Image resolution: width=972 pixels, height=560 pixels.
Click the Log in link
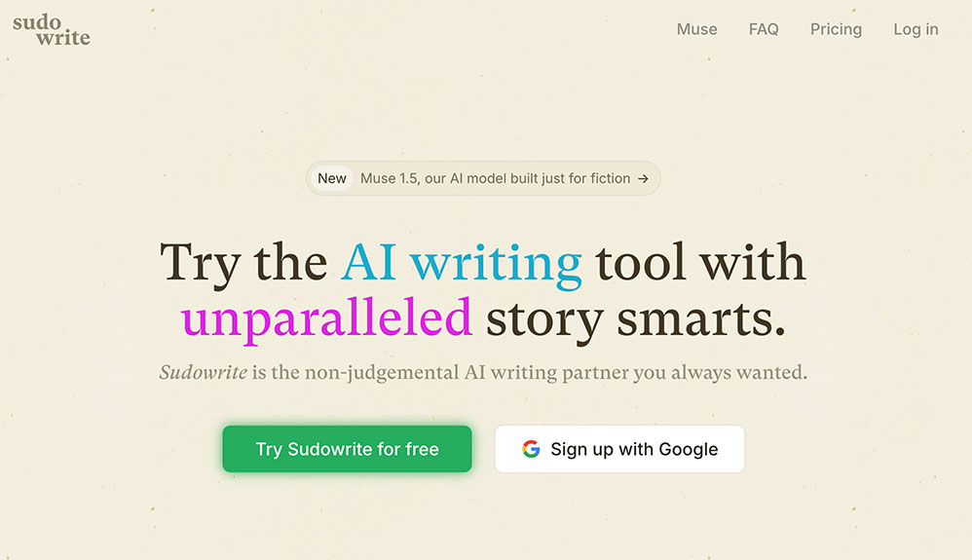coord(916,29)
